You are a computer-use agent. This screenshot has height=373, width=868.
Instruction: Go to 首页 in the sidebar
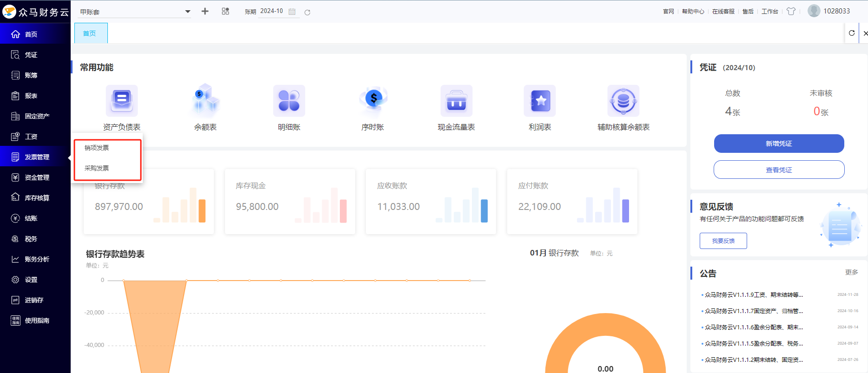[35, 34]
